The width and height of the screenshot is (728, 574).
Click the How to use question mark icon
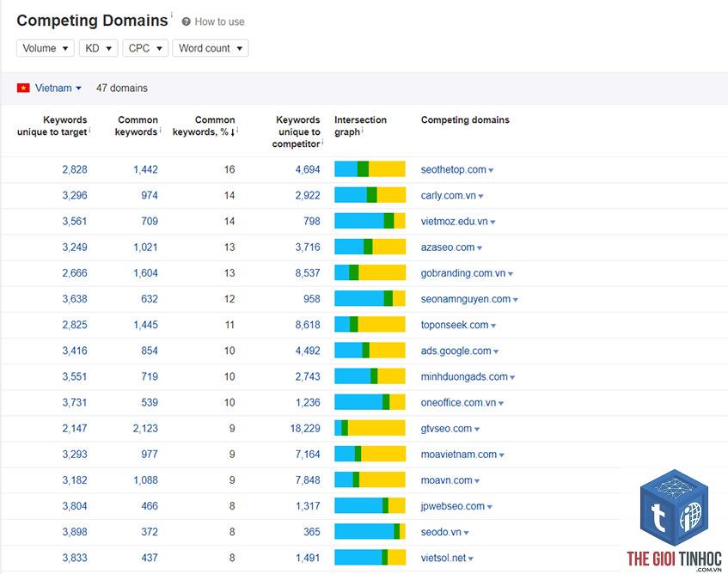click(187, 21)
